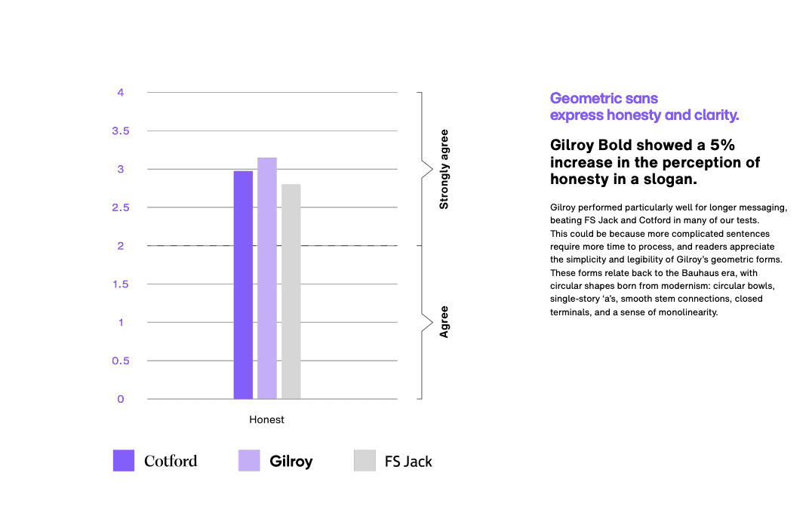The image size is (812, 528).
Task: Click the light purple Gilroy bar
Action: click(267, 278)
